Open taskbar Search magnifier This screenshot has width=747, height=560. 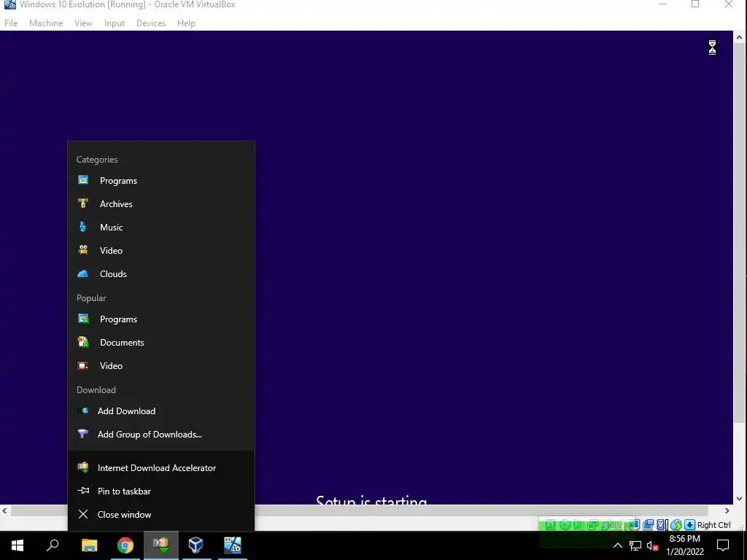tap(53, 545)
